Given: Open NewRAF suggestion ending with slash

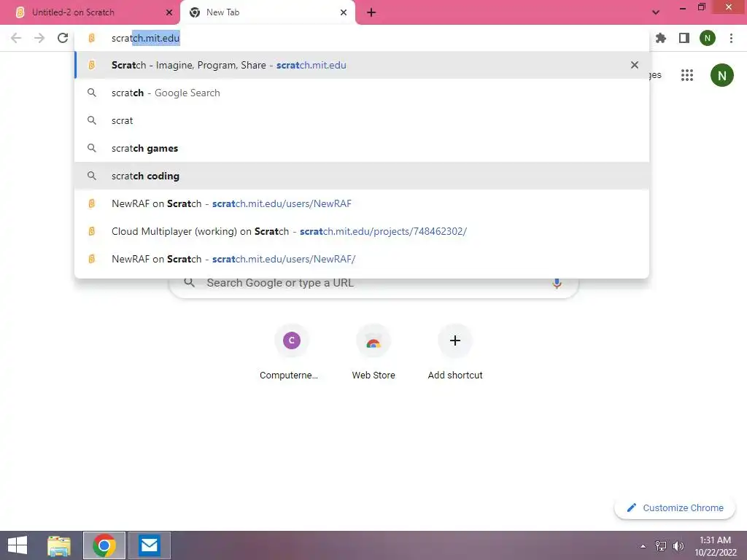Looking at the screenshot, I should pos(362,259).
